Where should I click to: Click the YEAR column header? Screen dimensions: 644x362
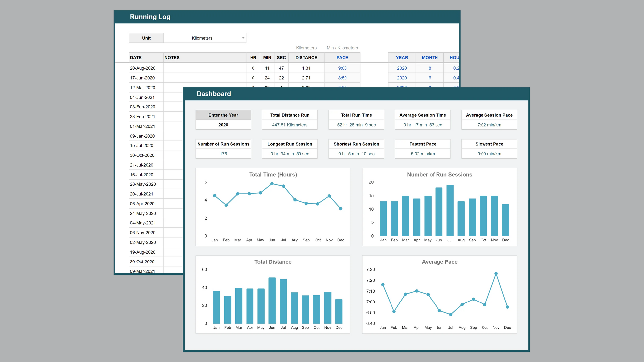coord(402,57)
